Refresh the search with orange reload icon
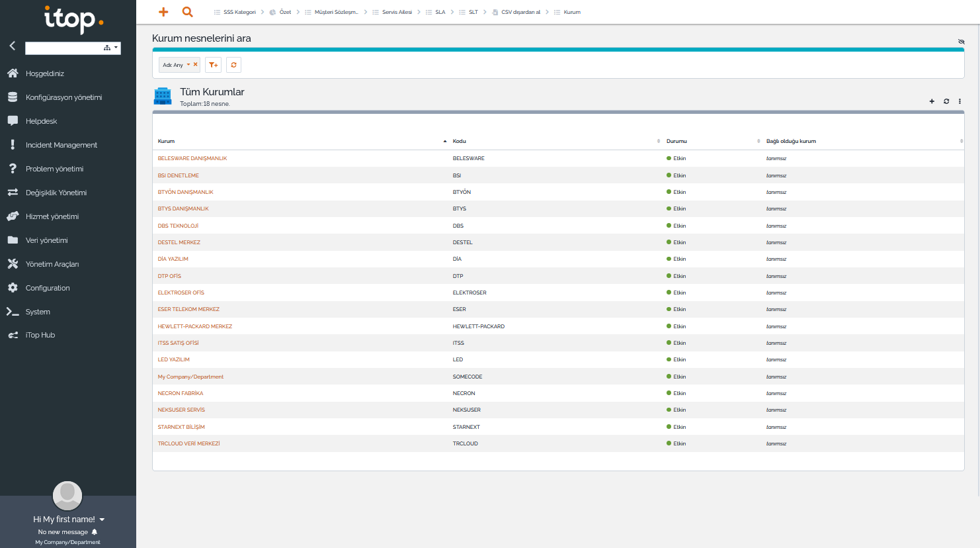 [x=233, y=65]
